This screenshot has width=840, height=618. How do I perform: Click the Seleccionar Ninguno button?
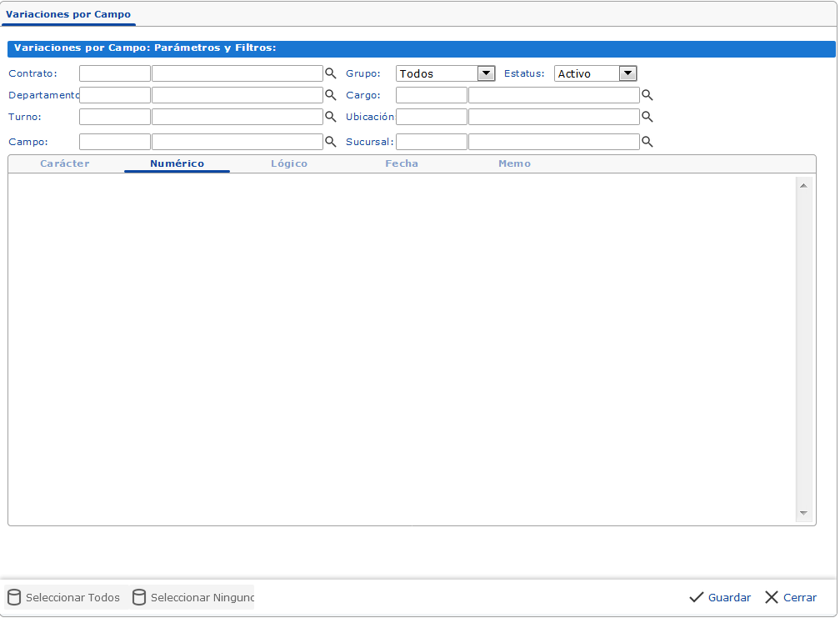192,597
